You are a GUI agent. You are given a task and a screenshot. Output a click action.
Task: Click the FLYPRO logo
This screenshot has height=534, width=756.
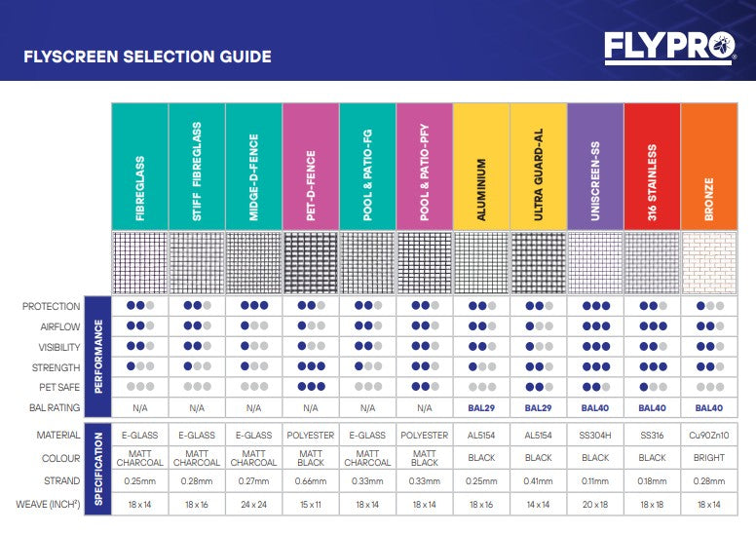(667, 47)
